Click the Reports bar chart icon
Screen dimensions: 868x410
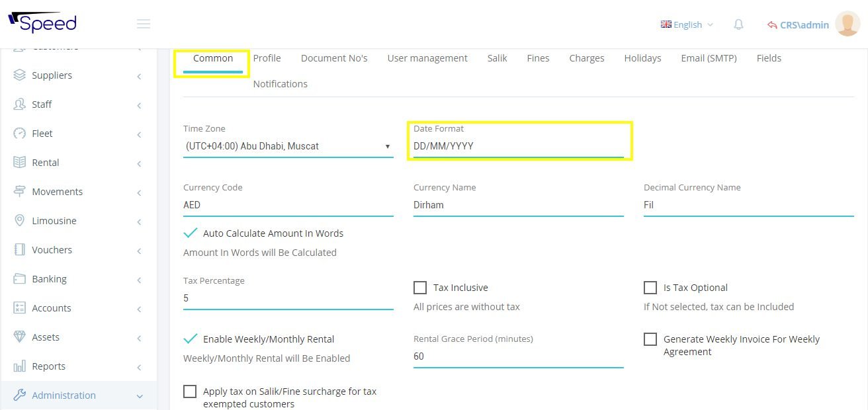[20, 366]
